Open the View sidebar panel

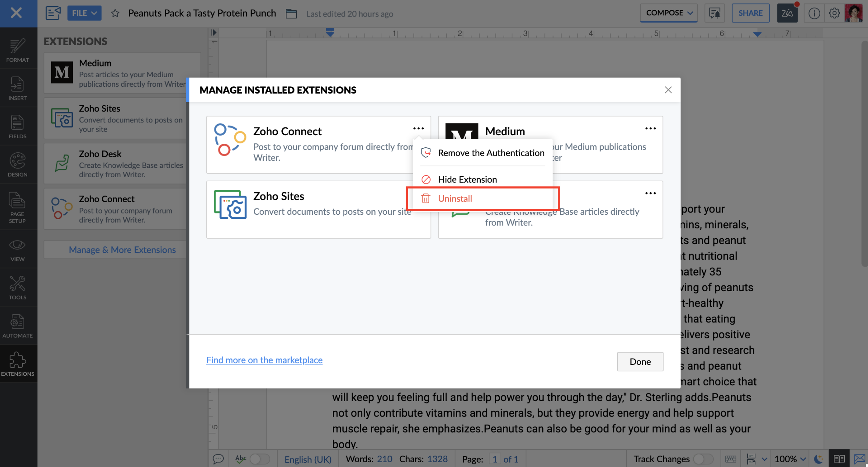17,250
